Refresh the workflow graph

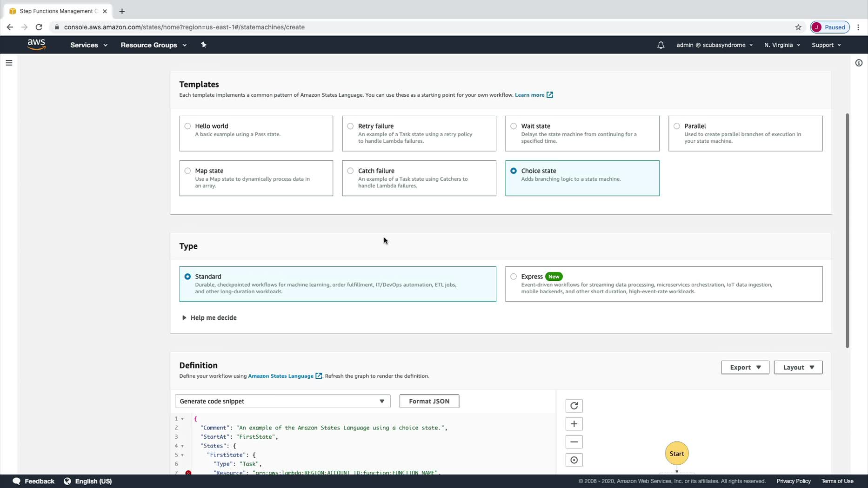574,406
